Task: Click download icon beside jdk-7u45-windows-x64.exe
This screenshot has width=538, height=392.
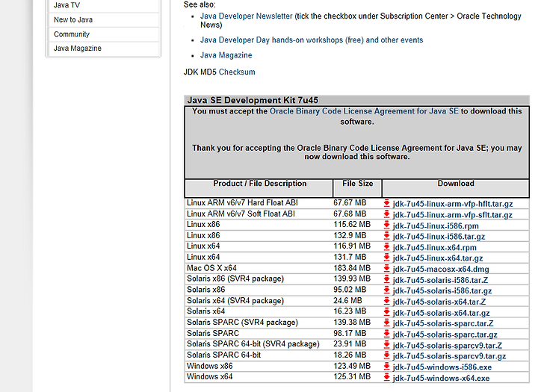Action: click(387, 378)
